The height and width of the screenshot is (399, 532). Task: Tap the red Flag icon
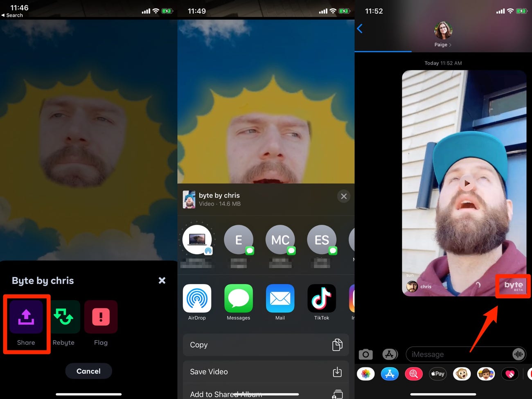[101, 317]
